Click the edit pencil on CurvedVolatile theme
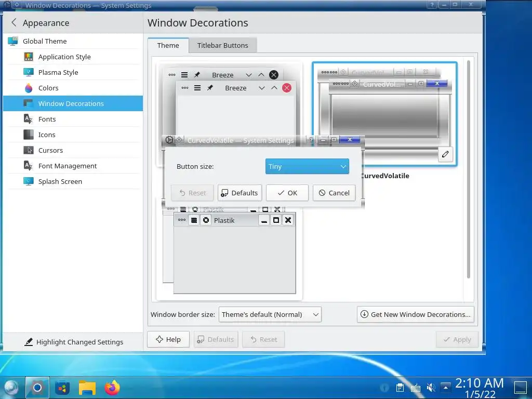532x399 pixels. pos(445,154)
